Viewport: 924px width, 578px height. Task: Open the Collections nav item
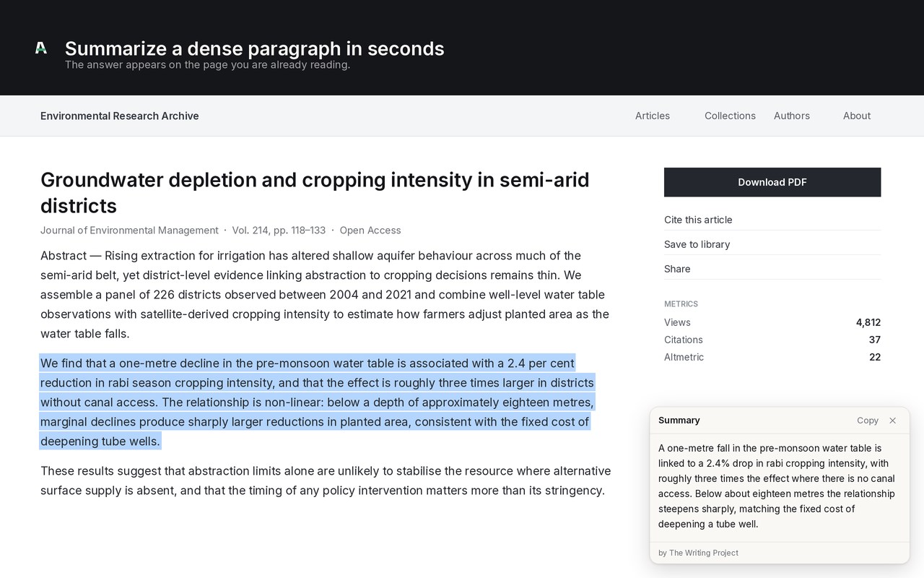click(730, 116)
